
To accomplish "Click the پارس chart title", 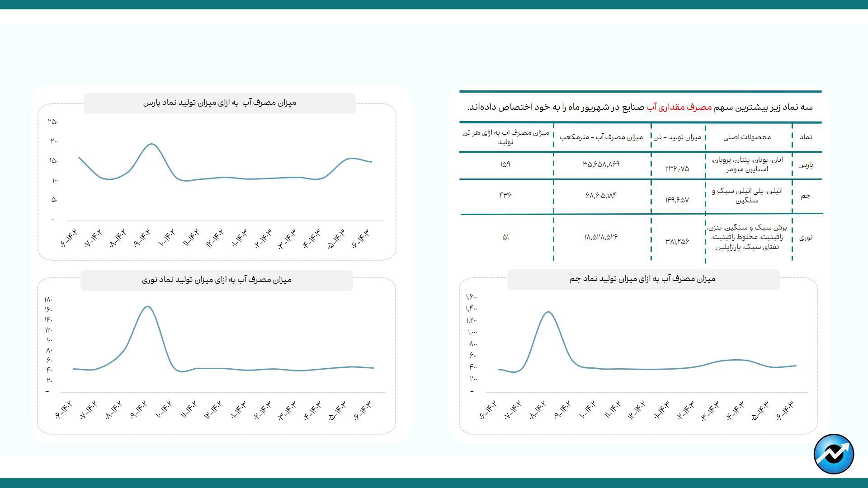I will (220, 103).
